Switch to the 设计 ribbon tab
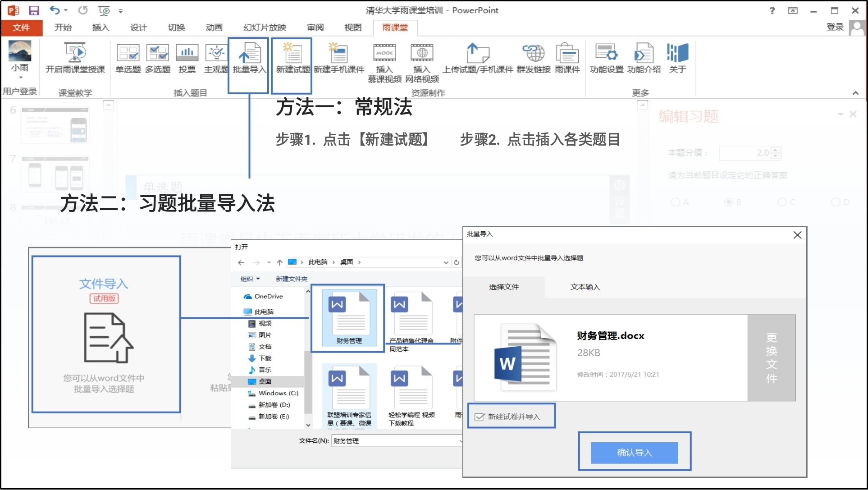The image size is (868, 490). 138,27
